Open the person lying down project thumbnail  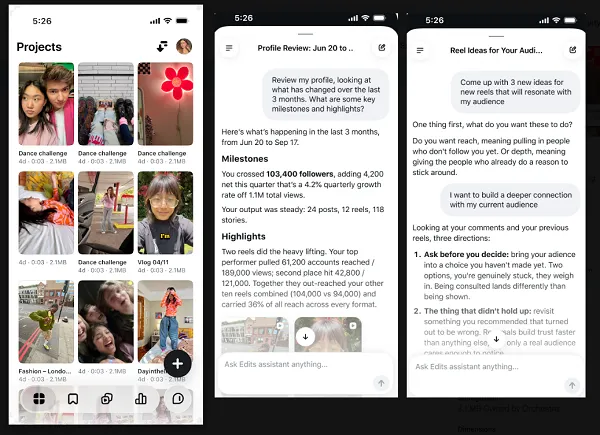point(46,213)
